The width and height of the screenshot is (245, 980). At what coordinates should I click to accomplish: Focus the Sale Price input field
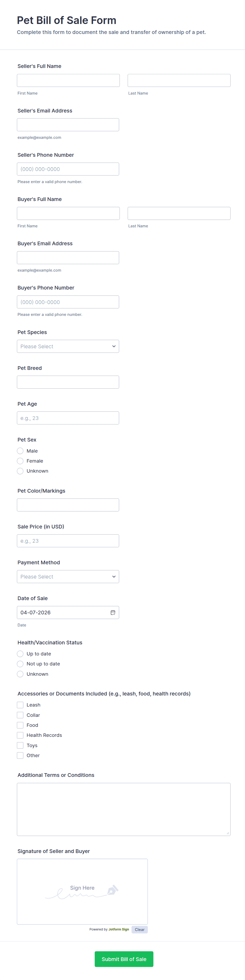point(68,541)
